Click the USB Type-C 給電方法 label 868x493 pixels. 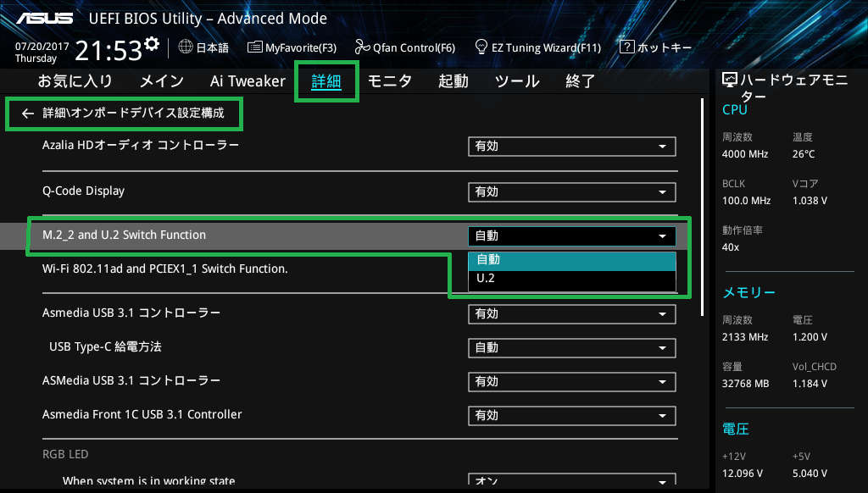click(x=105, y=347)
